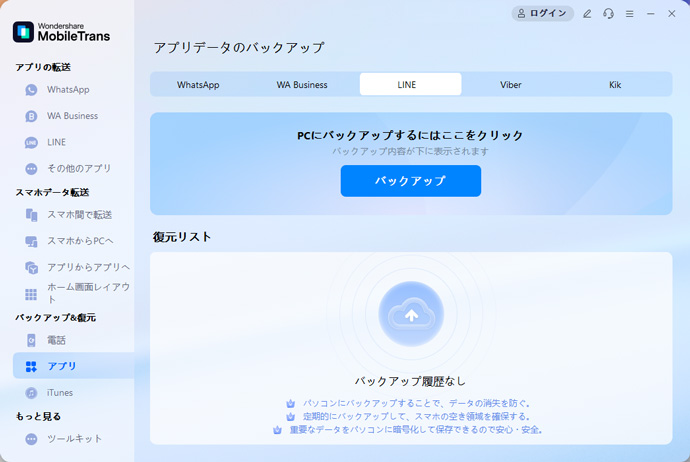Select ツールキット in sidebar

pos(74,439)
